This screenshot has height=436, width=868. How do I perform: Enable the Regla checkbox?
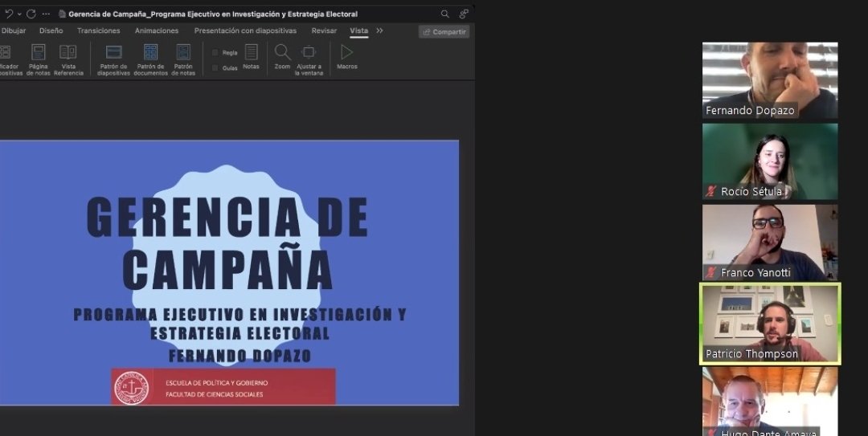point(215,52)
